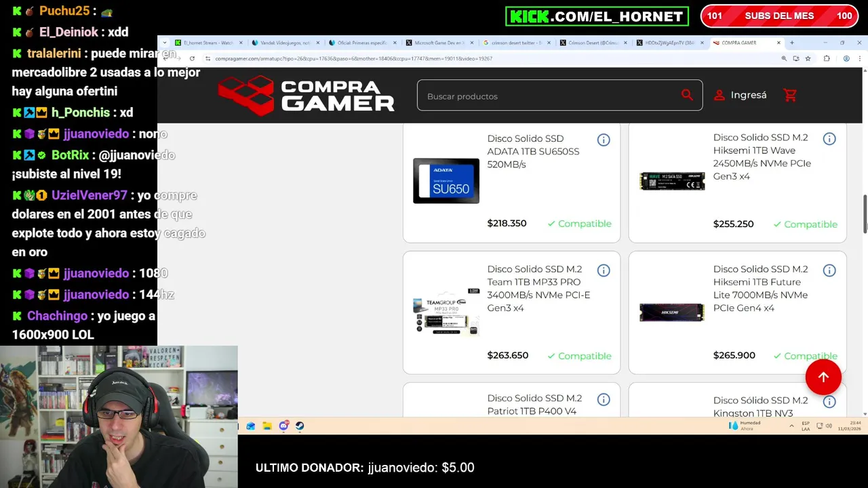Click the page vertical scrollbar thumb

865,214
